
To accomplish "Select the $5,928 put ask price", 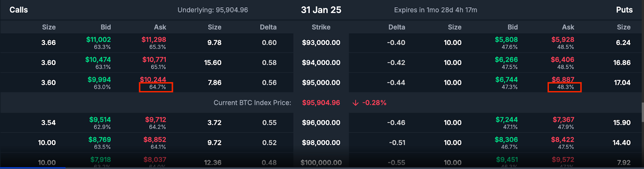I will coord(563,39).
